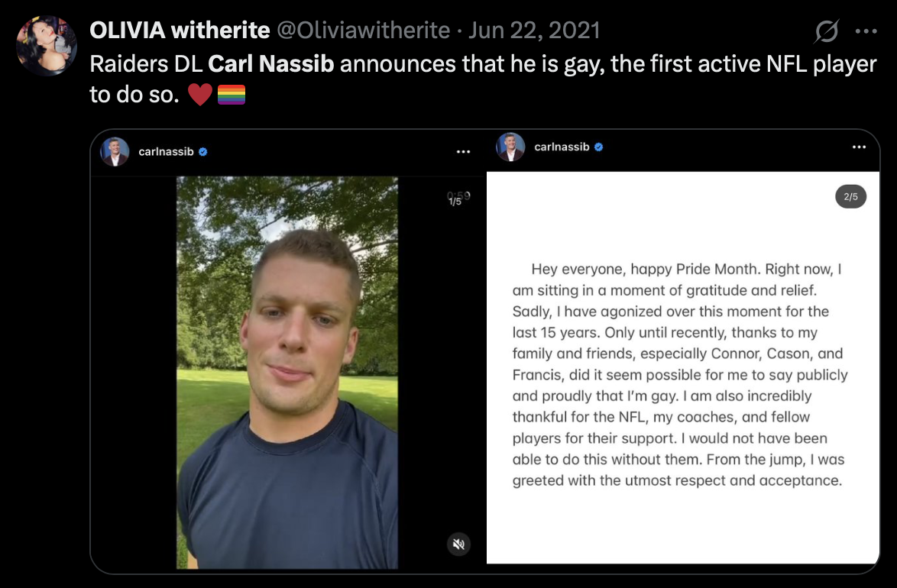Image resolution: width=897 pixels, height=588 pixels.
Task: Click the 2/5 slide counter badge
Action: [850, 197]
